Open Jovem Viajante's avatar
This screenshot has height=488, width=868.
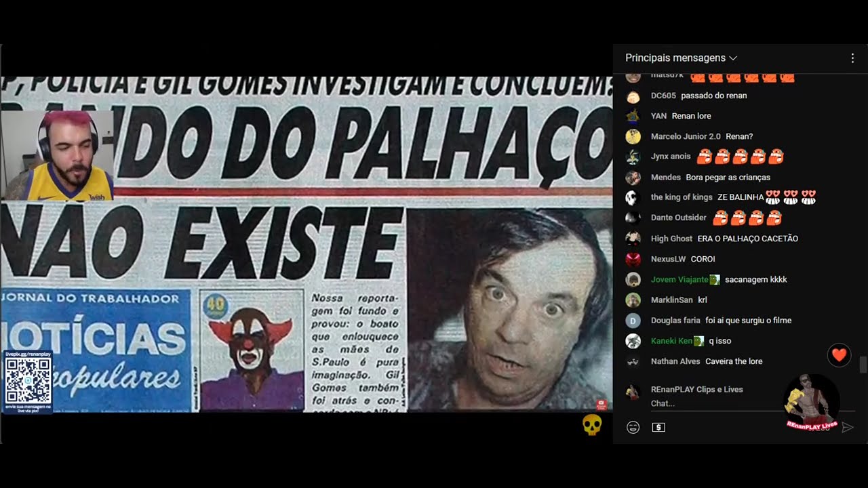click(633, 279)
